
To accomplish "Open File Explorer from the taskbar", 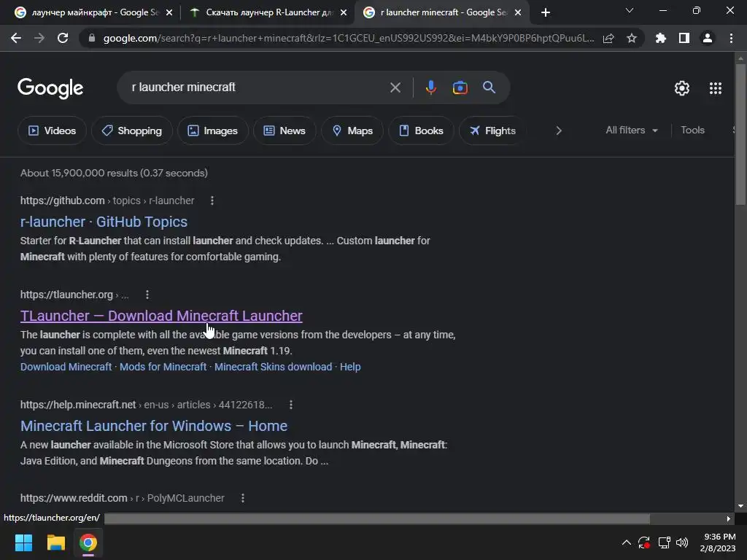I will [55, 542].
